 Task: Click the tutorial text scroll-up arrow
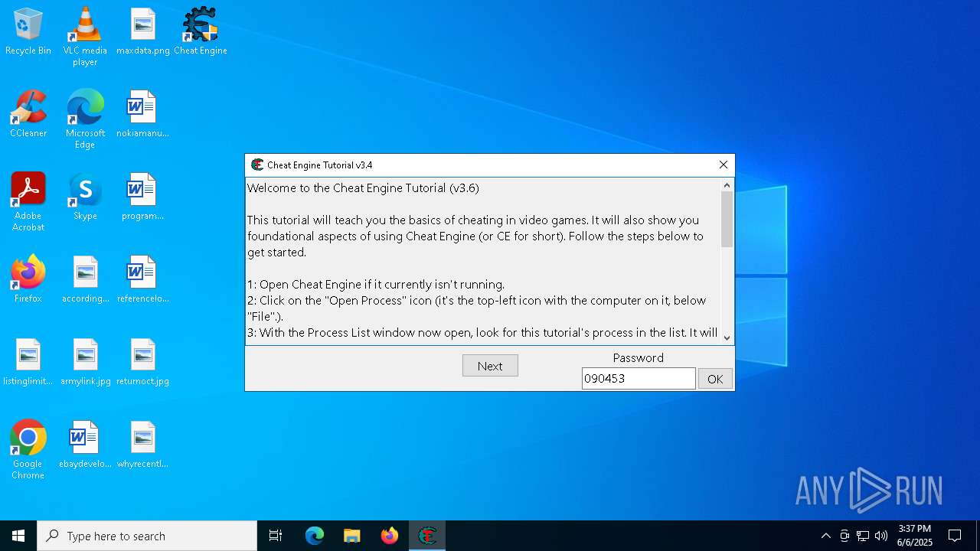click(x=727, y=185)
